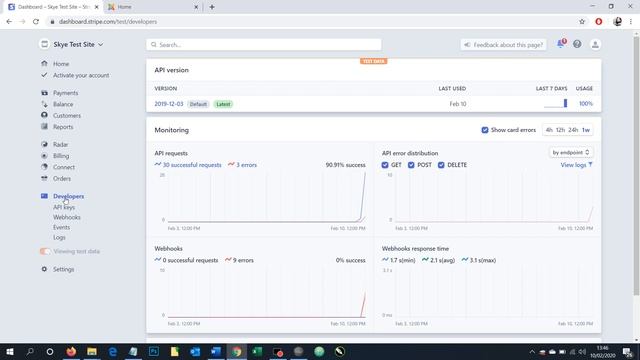Open Logs submenu item
640x360 pixels.
click(x=59, y=237)
